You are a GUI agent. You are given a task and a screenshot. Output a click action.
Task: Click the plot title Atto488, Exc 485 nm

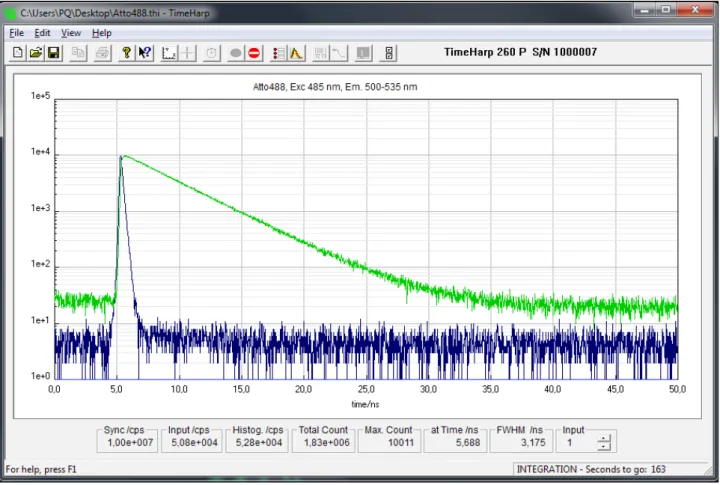click(x=335, y=87)
